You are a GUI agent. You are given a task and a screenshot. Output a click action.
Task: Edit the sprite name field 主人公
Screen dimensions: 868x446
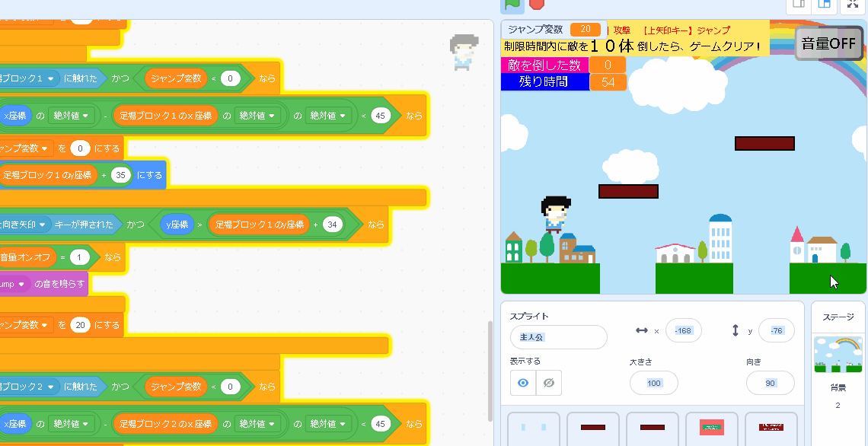[x=558, y=337]
